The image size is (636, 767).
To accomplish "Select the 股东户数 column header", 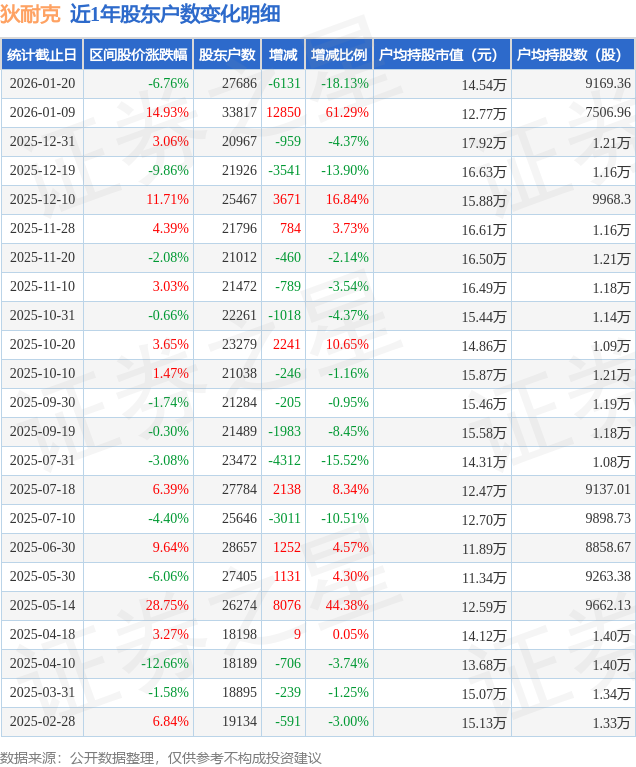I will 226,55.
